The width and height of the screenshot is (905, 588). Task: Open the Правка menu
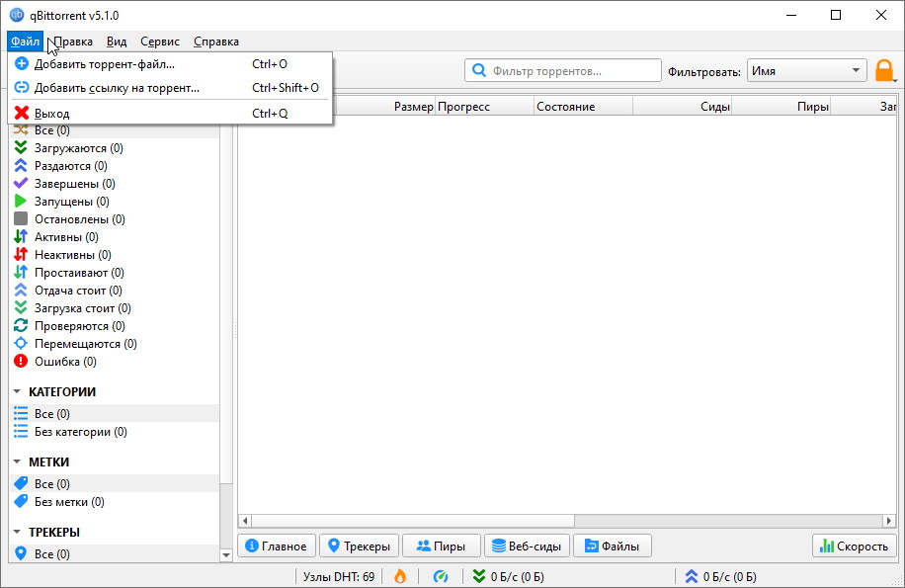[73, 42]
